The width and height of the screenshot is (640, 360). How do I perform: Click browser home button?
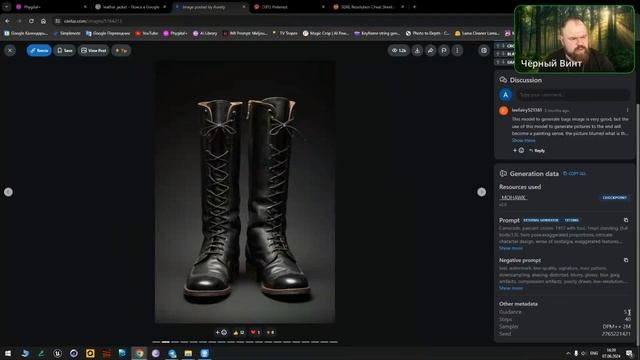pos(43,21)
